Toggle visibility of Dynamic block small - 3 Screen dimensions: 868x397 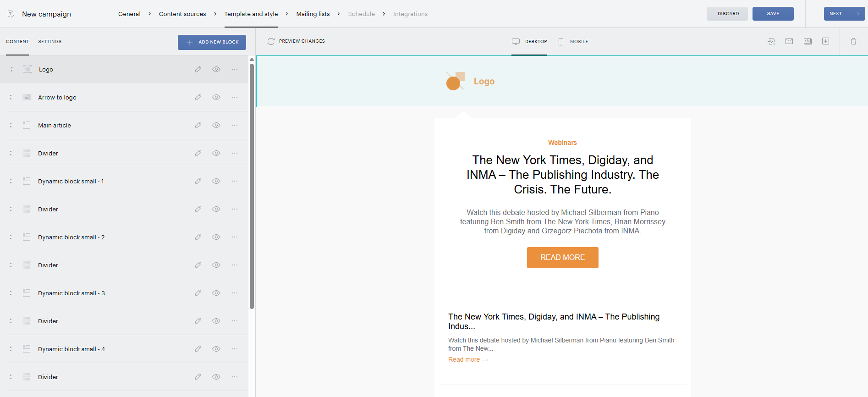(x=216, y=293)
